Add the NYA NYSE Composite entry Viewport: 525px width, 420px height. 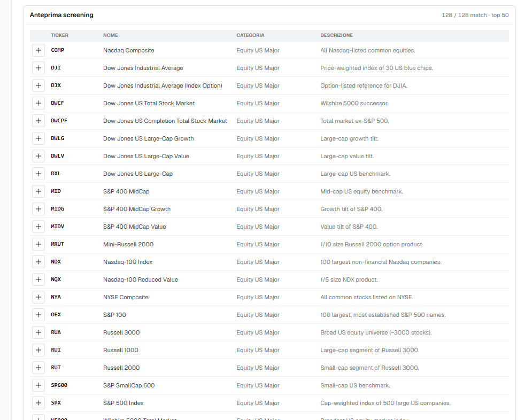[38, 297]
